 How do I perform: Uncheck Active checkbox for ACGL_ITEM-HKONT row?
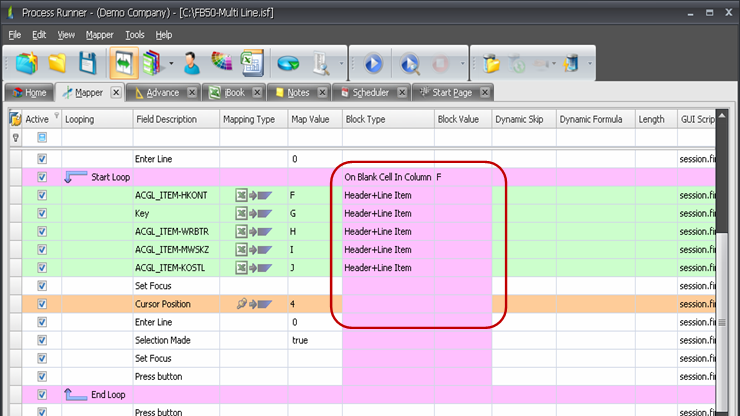point(42,196)
